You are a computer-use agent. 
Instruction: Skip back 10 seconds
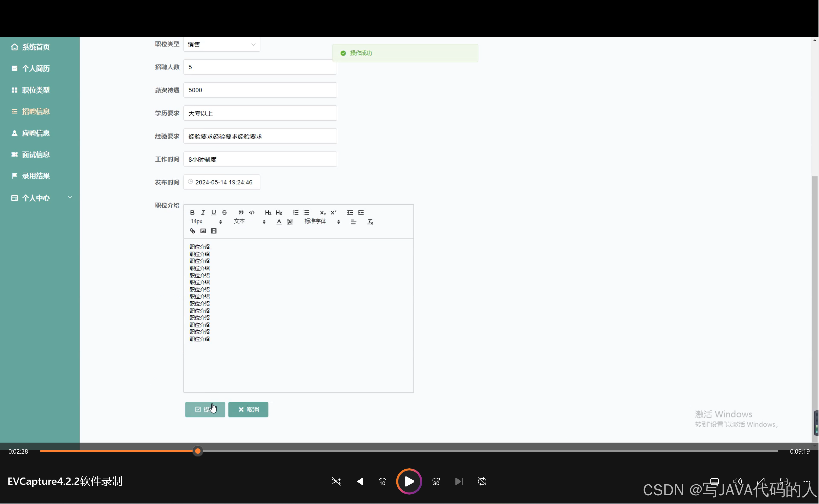[x=382, y=481]
